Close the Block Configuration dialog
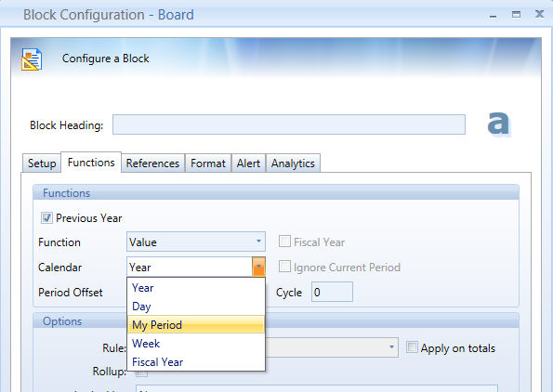 click(539, 14)
